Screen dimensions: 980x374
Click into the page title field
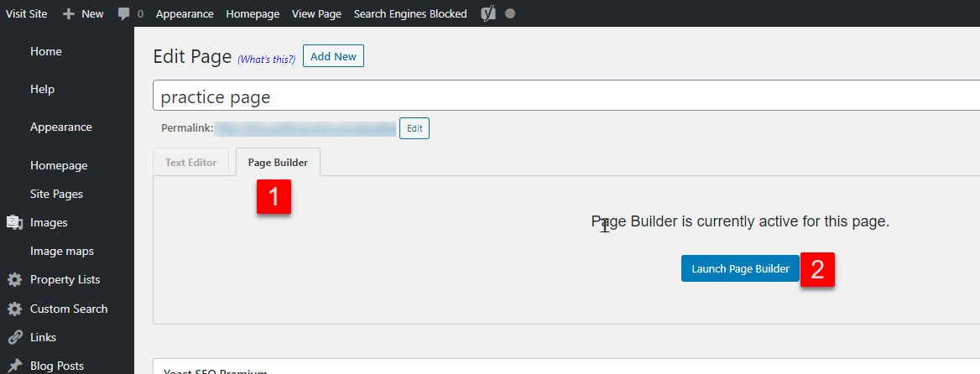562,97
